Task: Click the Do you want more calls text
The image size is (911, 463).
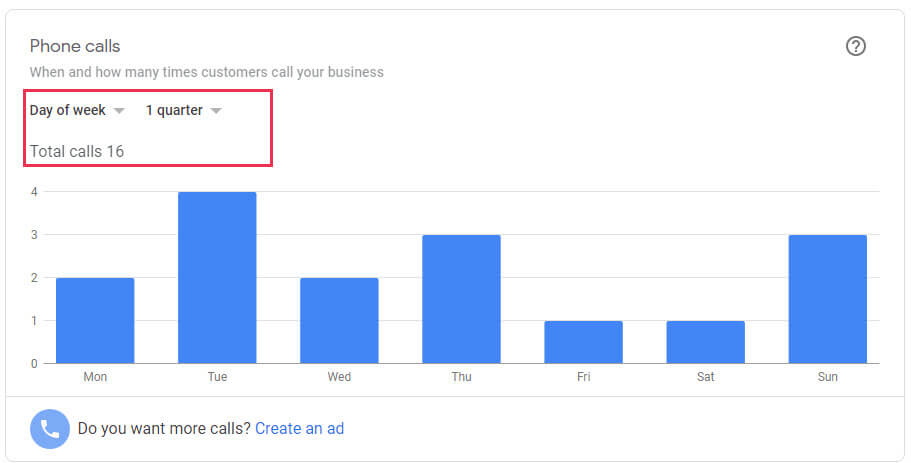Action: point(164,428)
